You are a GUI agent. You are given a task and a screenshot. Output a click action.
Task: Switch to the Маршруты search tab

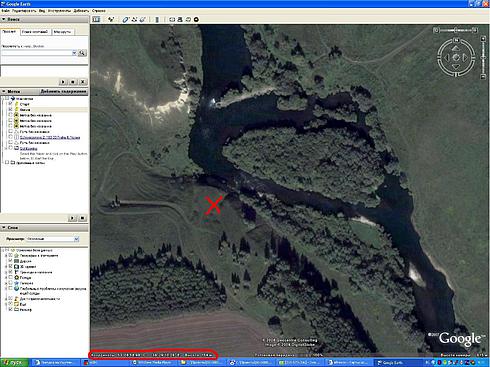pyautogui.click(x=62, y=32)
